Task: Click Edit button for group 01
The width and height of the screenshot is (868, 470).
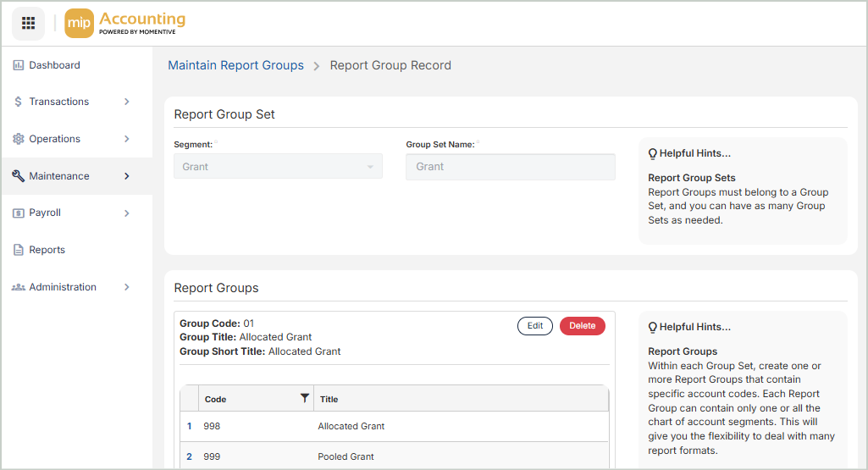Action: pos(535,326)
